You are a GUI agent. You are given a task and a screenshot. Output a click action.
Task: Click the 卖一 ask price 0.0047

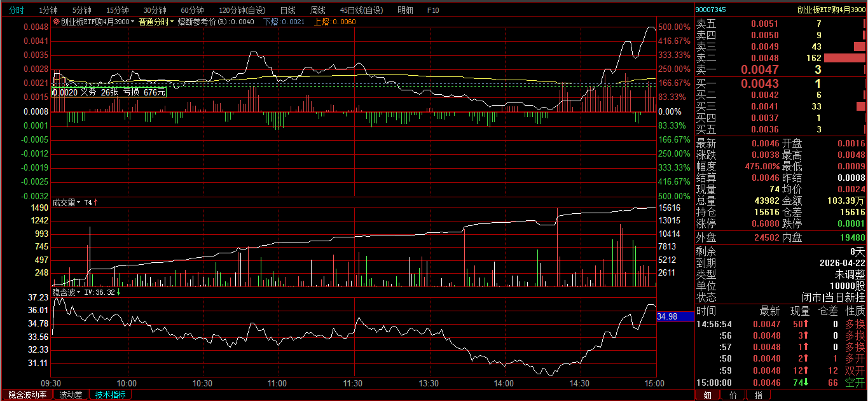(x=760, y=69)
